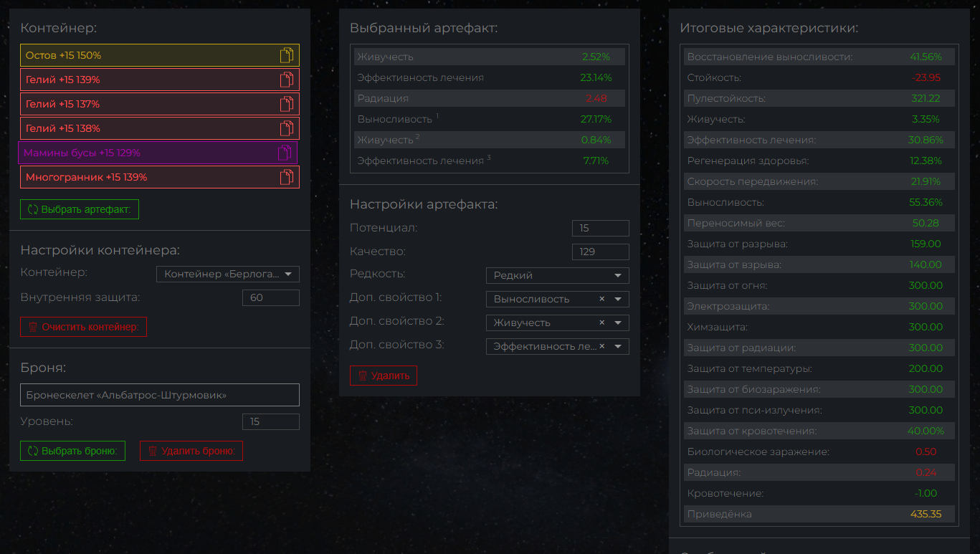Remove Живучесть from Доп. свойство 2
This screenshot has height=554, width=980.
tap(602, 323)
